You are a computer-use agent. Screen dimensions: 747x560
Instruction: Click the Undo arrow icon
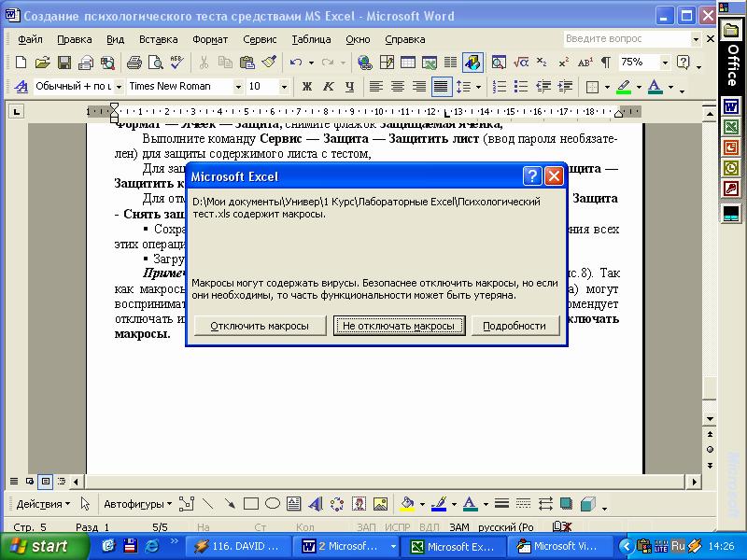(x=296, y=63)
